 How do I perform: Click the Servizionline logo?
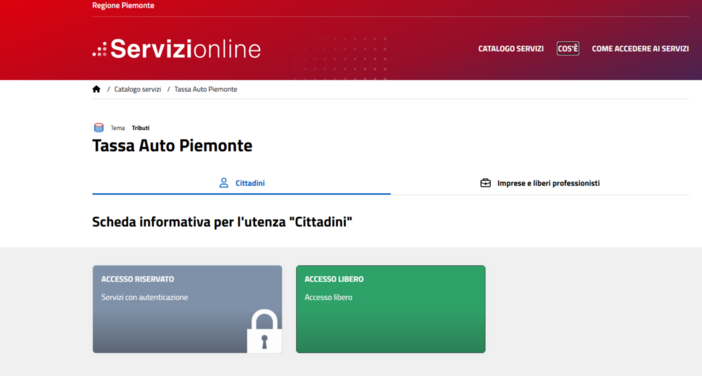[176, 49]
